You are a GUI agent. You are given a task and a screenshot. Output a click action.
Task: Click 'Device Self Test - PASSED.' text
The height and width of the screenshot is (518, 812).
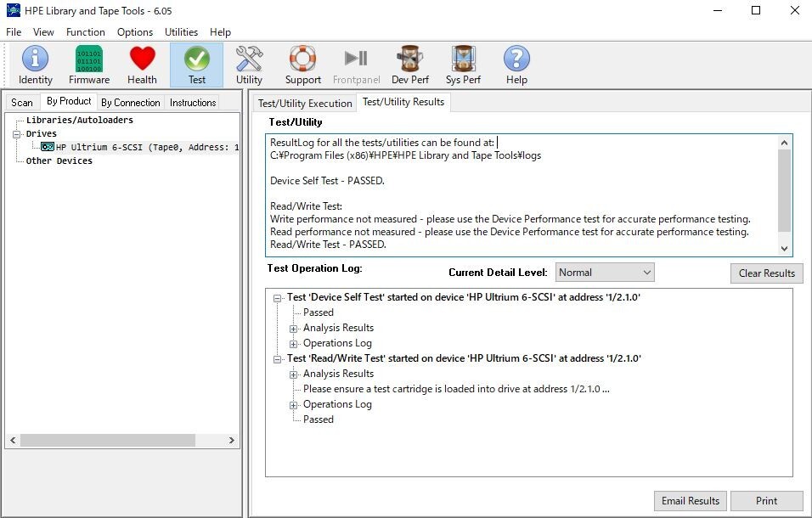(x=327, y=181)
